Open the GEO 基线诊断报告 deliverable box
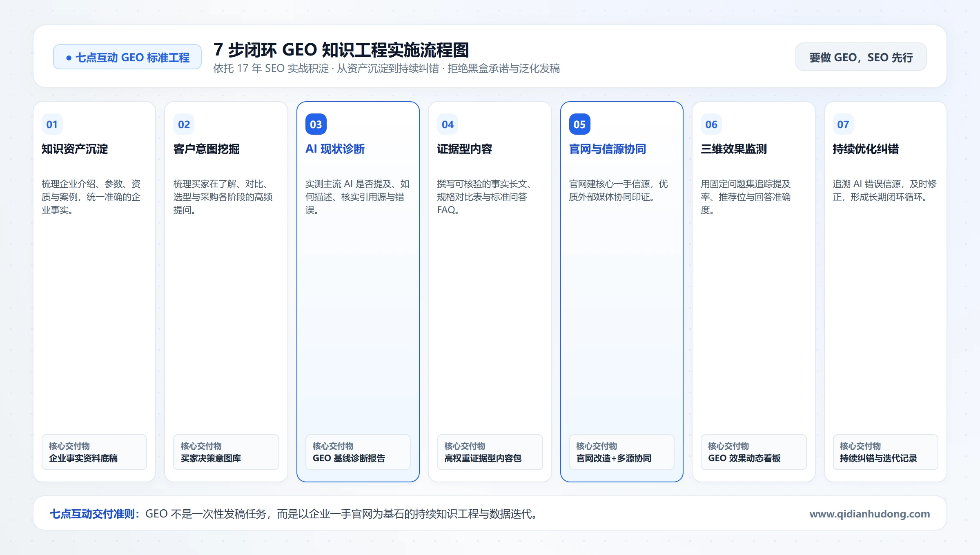Image resolution: width=980 pixels, height=555 pixels. point(358,452)
